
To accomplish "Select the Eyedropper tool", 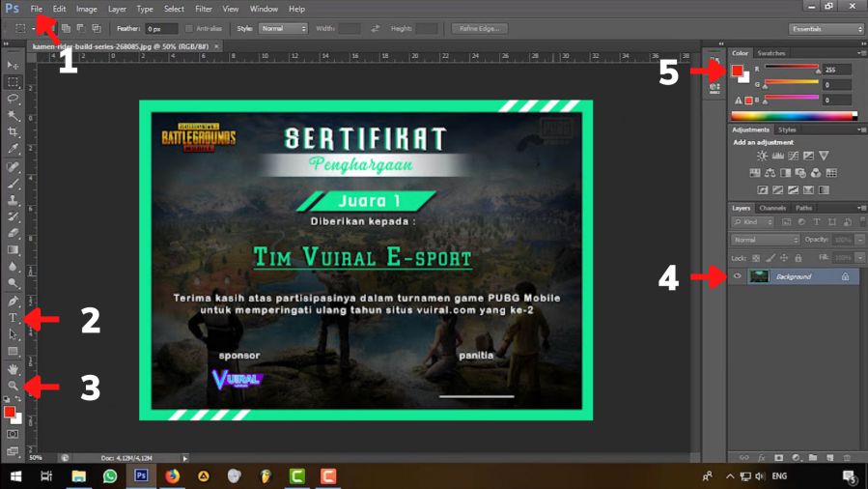I will (x=13, y=149).
